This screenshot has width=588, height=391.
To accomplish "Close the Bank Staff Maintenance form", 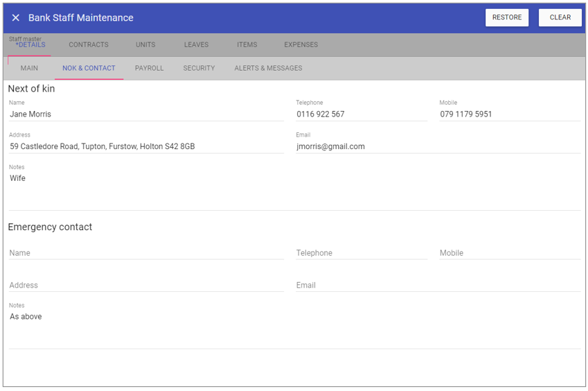I will coord(16,18).
